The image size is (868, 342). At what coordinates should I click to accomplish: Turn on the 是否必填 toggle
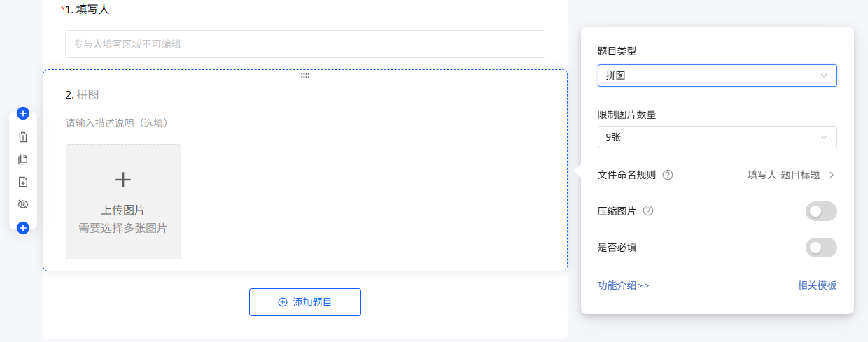coord(821,248)
